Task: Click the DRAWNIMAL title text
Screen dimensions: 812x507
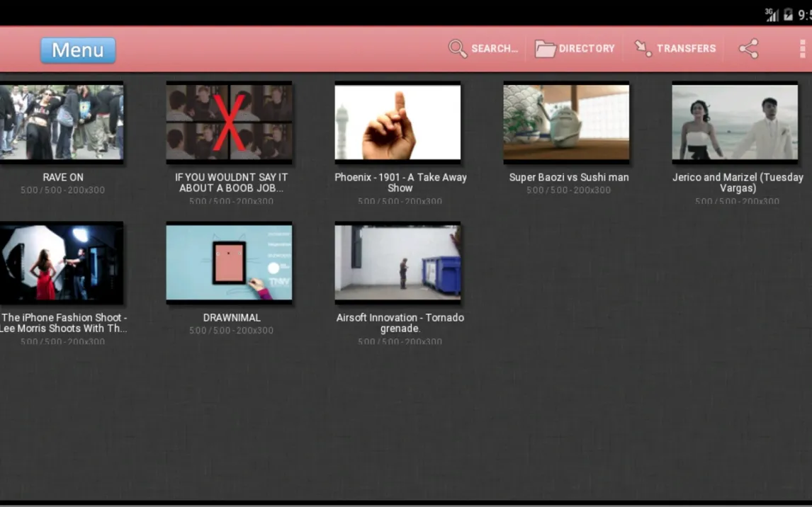Action: (x=232, y=318)
